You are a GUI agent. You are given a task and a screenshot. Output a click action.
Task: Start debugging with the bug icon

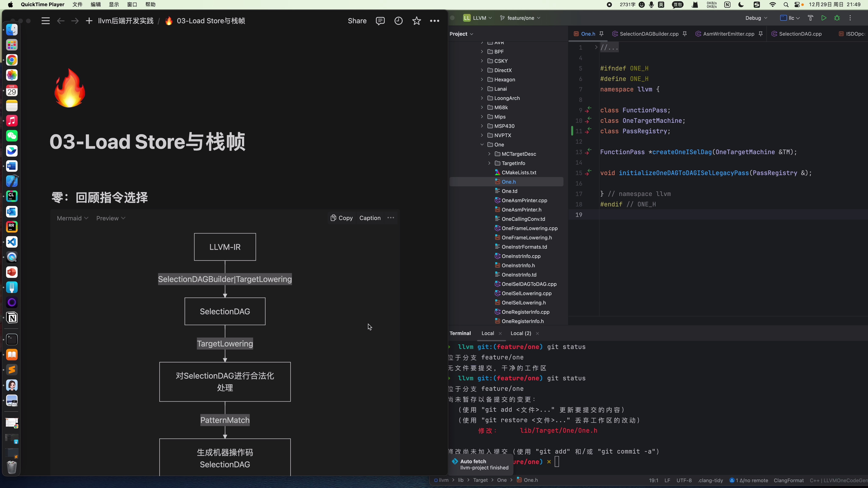pos(837,18)
